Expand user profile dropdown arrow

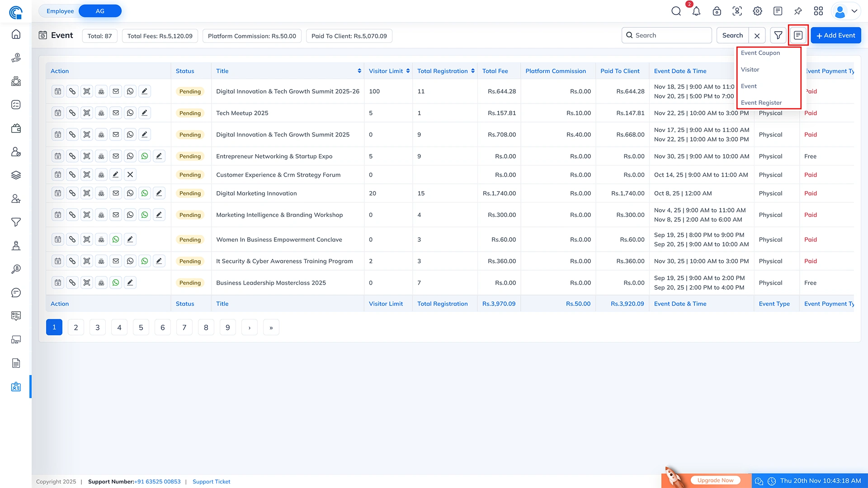pyautogui.click(x=854, y=11)
